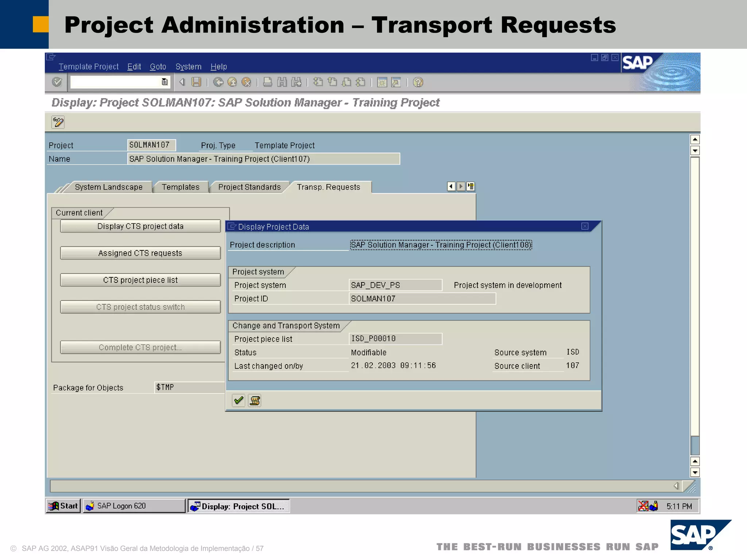This screenshot has height=560, width=747.
Task: Click Complete CTS project... button
Action: 140,347
